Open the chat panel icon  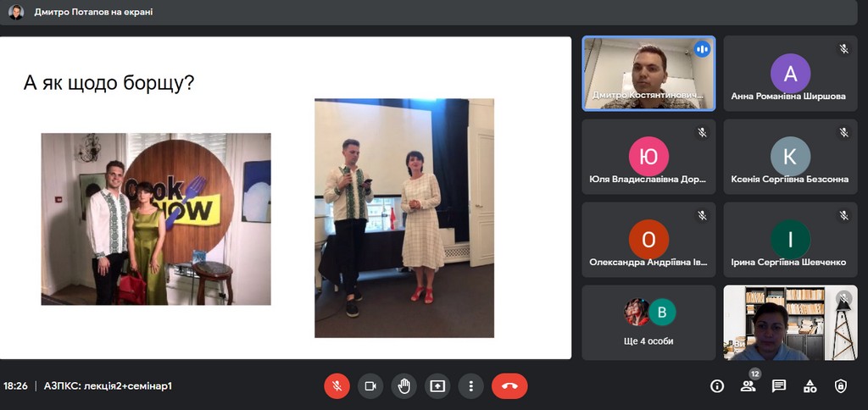pyautogui.click(x=778, y=386)
